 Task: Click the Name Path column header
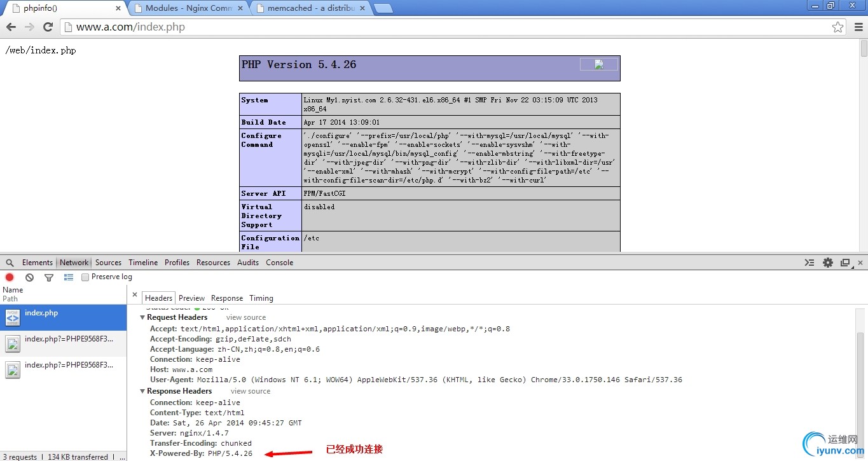tap(64, 294)
